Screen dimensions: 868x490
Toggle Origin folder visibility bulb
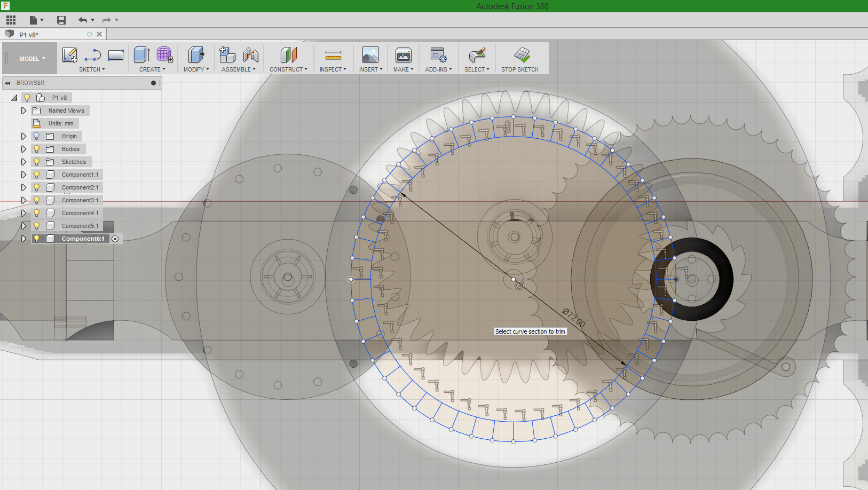coord(36,136)
